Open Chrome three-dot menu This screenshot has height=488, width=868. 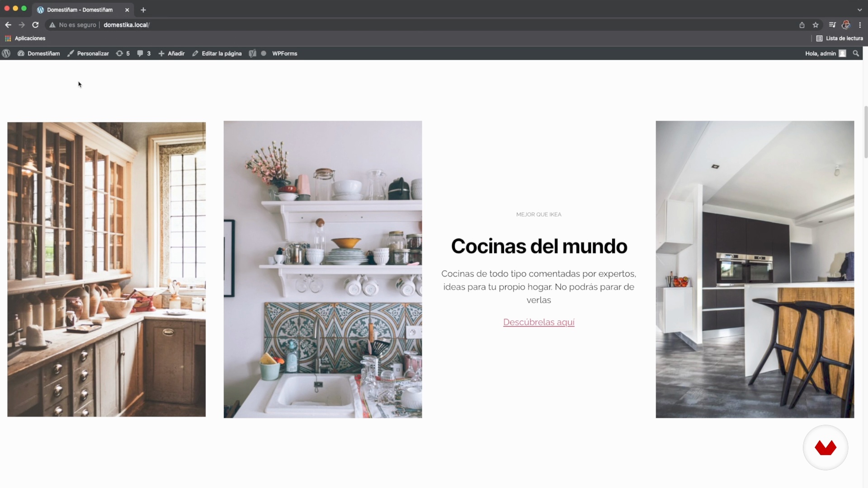point(860,25)
